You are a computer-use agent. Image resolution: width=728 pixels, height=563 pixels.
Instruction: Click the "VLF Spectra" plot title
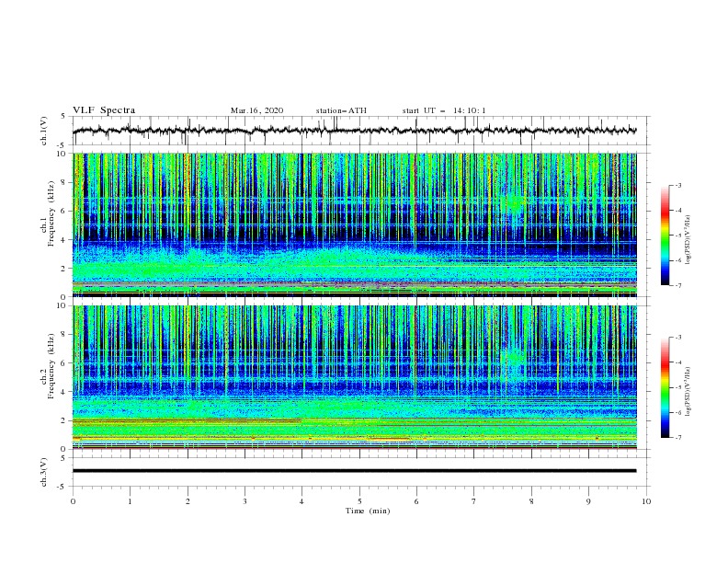click(x=104, y=110)
